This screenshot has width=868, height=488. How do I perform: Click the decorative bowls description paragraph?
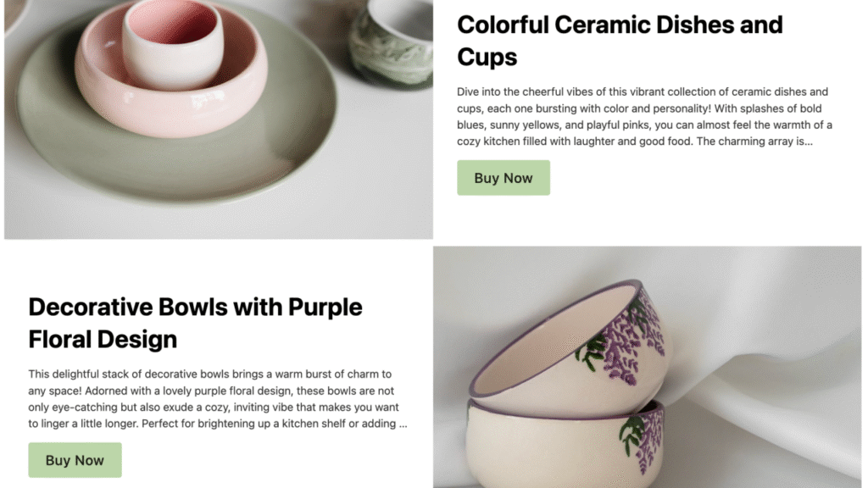218,398
